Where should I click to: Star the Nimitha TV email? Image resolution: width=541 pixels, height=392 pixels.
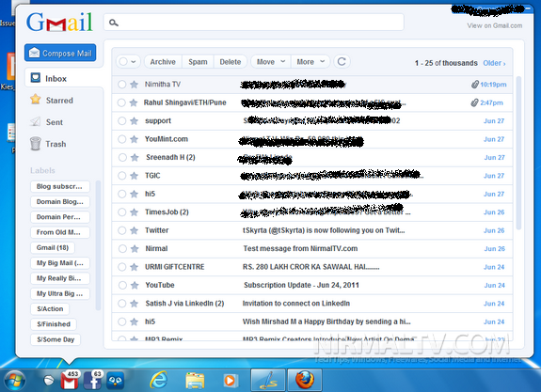point(134,85)
